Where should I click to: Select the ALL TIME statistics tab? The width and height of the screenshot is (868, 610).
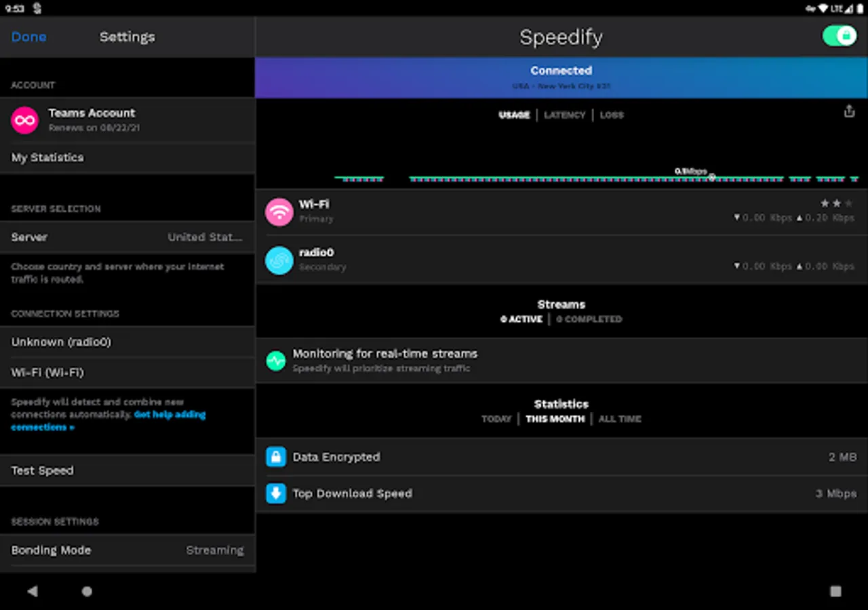pos(619,419)
